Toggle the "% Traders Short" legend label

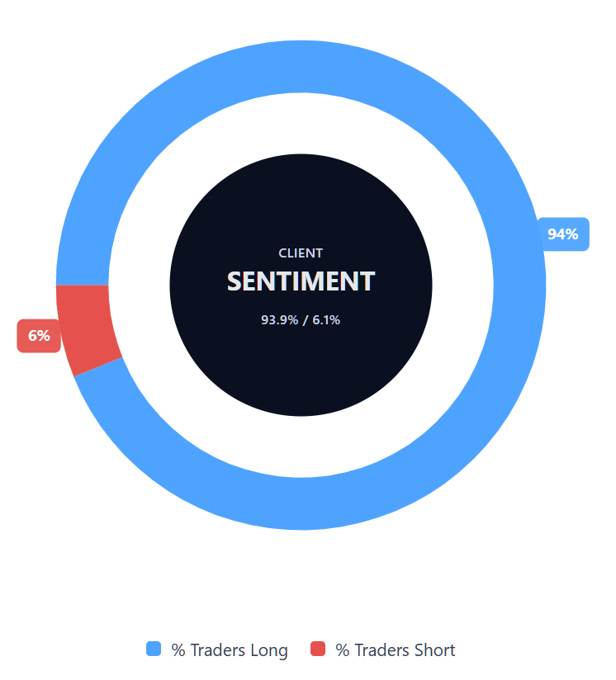(x=396, y=650)
